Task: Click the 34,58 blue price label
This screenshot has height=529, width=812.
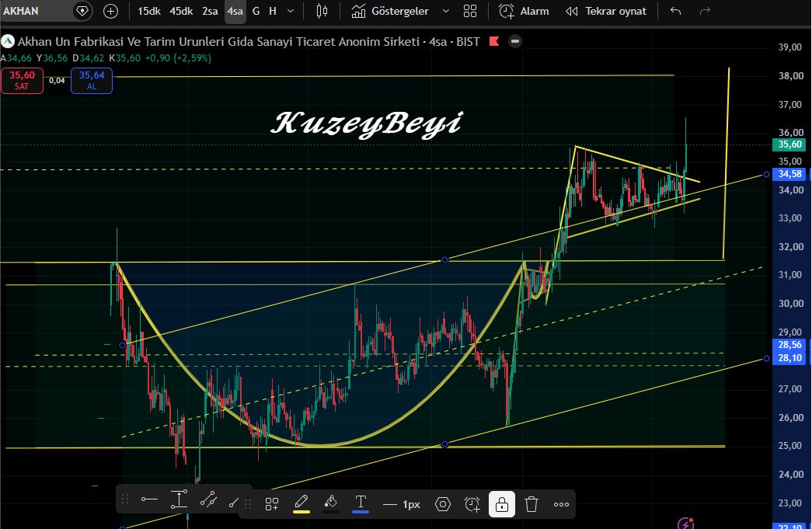Action: point(789,174)
